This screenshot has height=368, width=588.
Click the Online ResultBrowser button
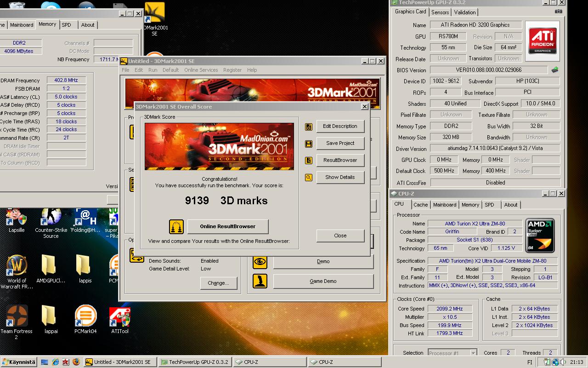tap(227, 226)
